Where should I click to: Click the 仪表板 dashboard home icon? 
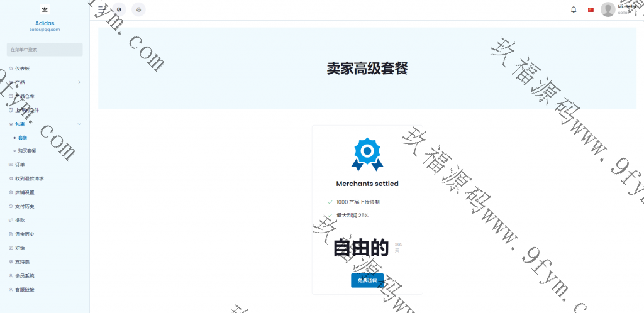click(11, 68)
